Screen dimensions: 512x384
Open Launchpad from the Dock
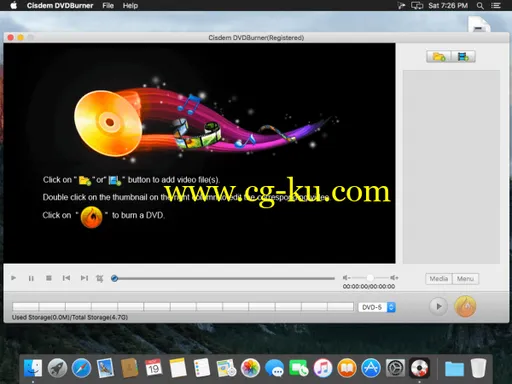pos(57,368)
